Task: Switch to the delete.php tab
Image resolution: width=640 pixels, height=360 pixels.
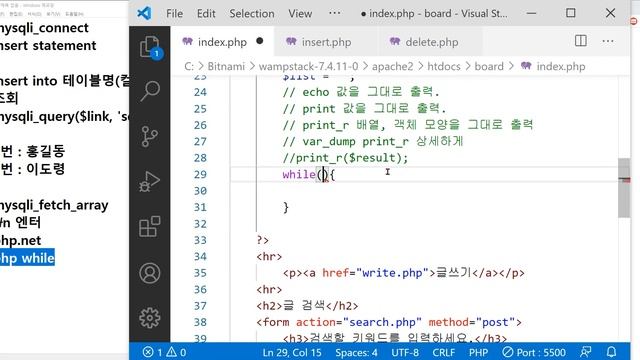Action: coord(431,42)
